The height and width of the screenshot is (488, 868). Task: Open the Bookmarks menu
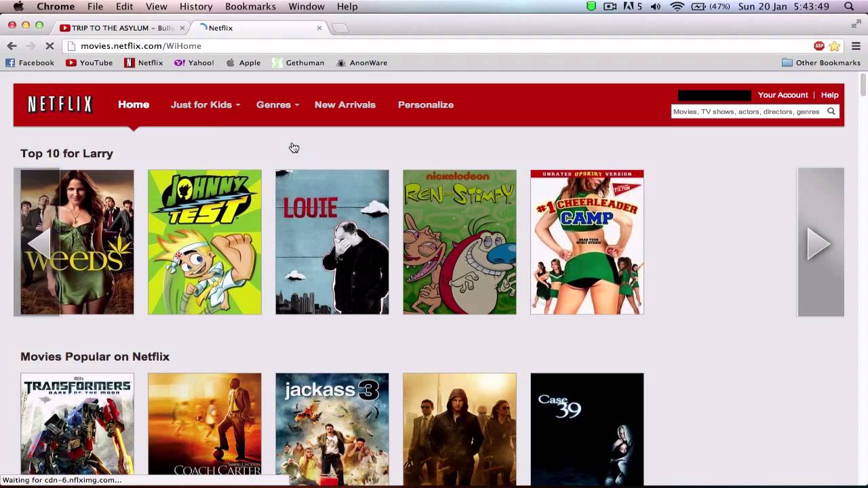pyautogui.click(x=250, y=7)
